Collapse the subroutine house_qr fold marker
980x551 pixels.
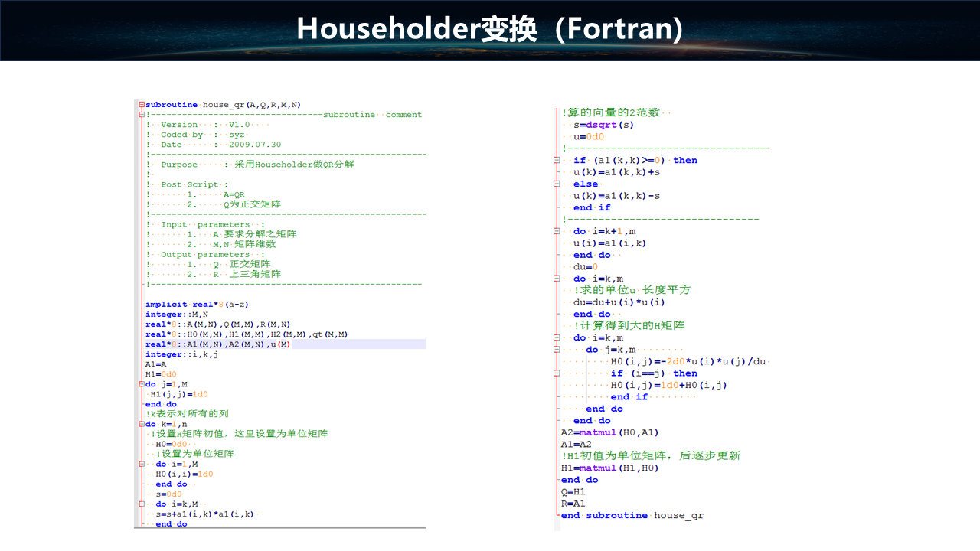(x=142, y=105)
